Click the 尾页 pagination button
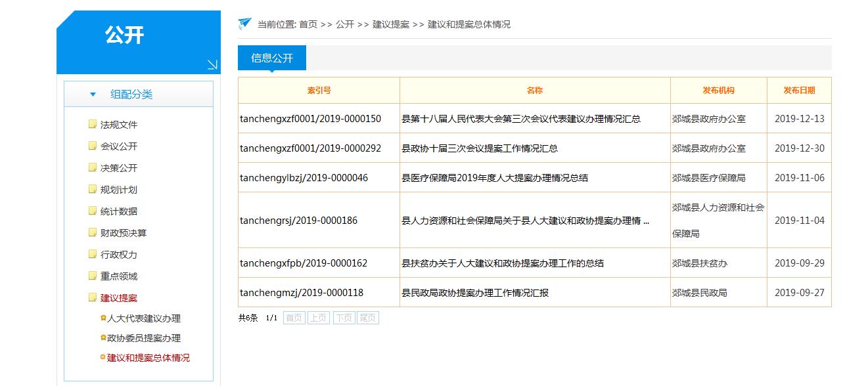 pyautogui.click(x=368, y=318)
